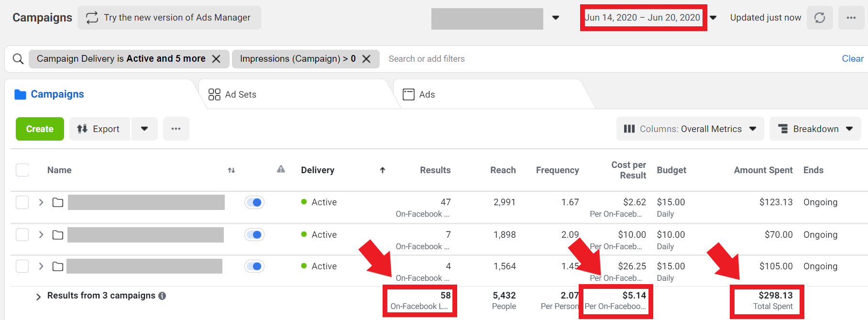Click the search magnifier icon

(18, 59)
